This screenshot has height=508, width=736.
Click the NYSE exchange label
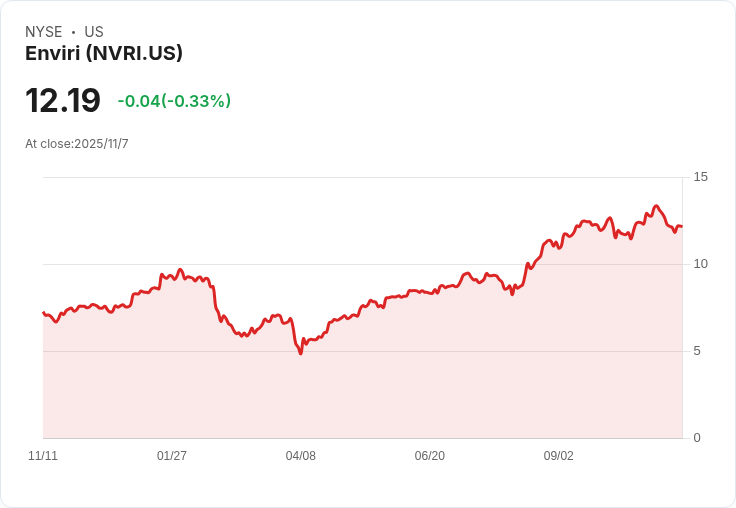pos(43,32)
